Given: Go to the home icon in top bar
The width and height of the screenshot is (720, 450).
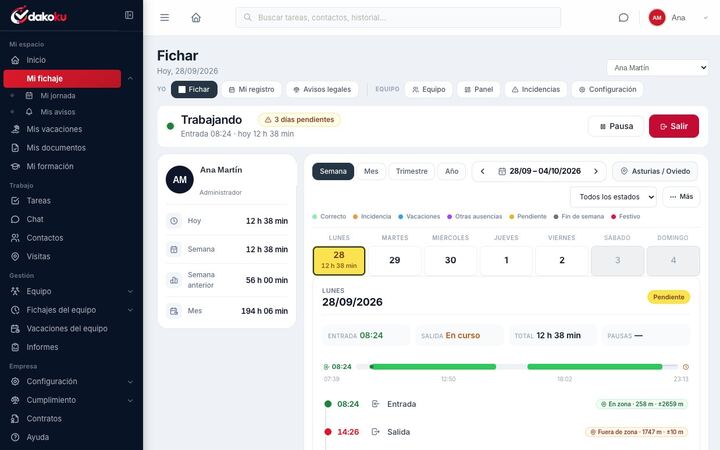Looking at the screenshot, I should tap(196, 17).
